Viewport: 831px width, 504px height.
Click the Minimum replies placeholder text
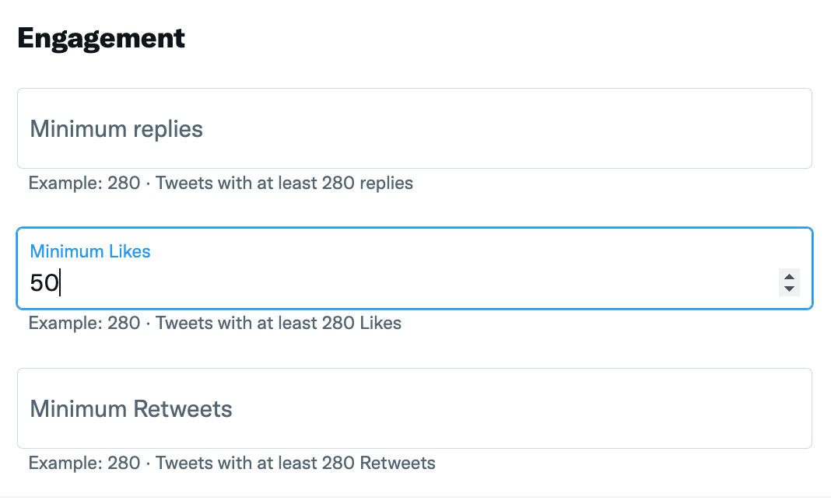117,129
